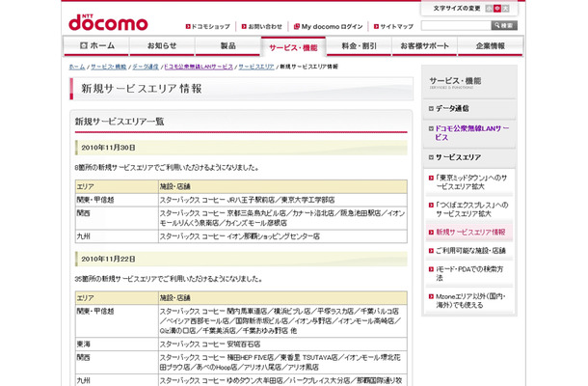Screen dimensions: 588x386
Task: Open the ドコモショップ header link
Action: click(x=208, y=27)
